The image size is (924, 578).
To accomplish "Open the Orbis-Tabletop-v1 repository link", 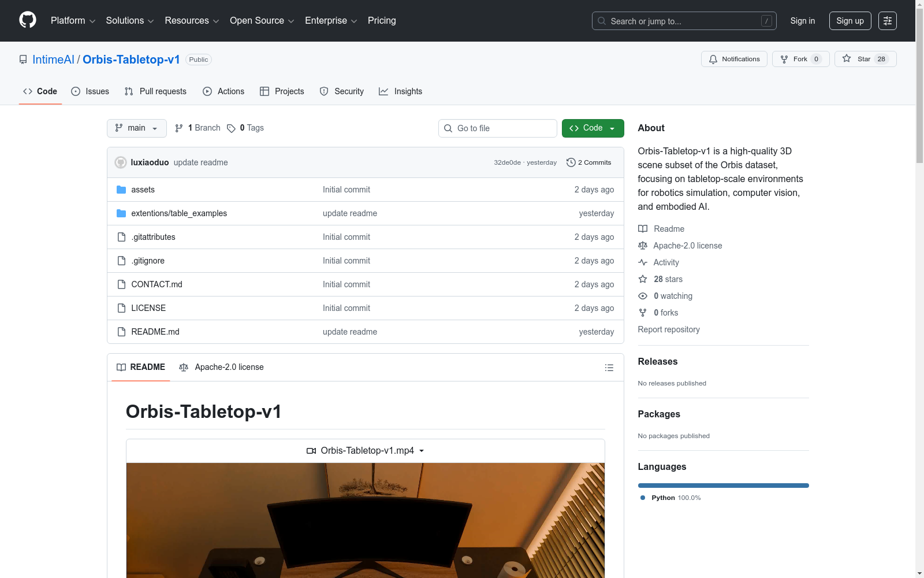I will (131, 60).
